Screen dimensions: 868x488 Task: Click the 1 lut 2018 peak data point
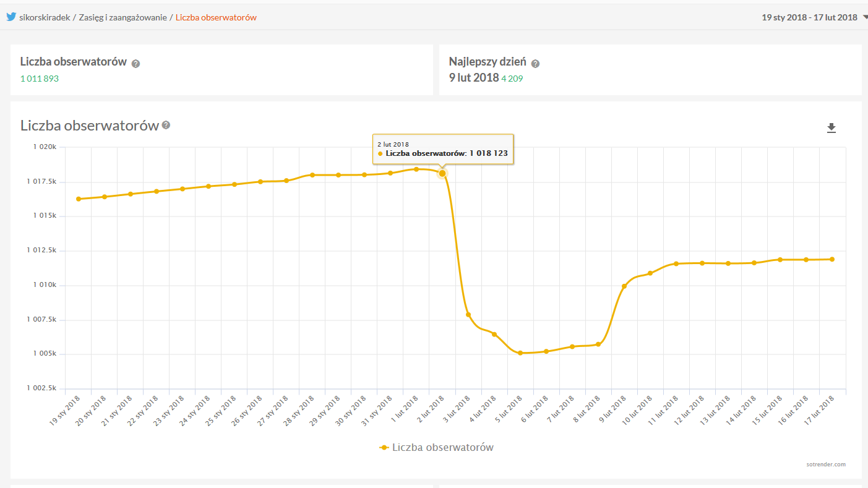[x=416, y=169]
